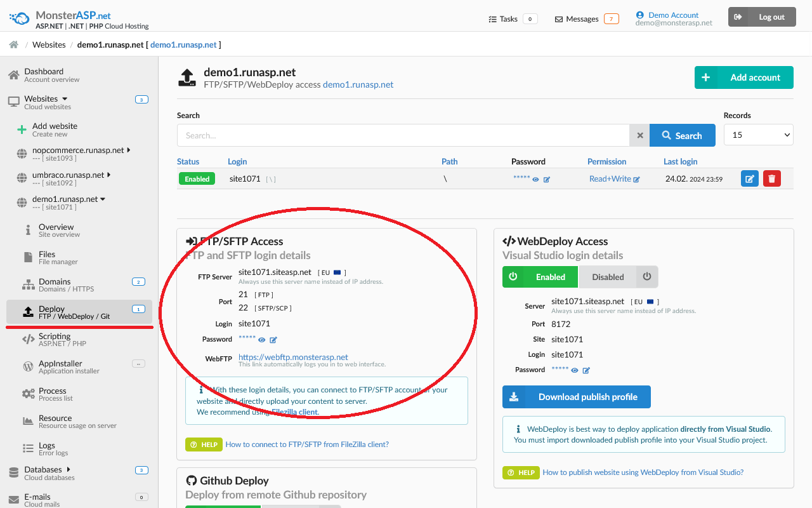Click the Add account button
The image size is (812, 508).
tap(744, 77)
